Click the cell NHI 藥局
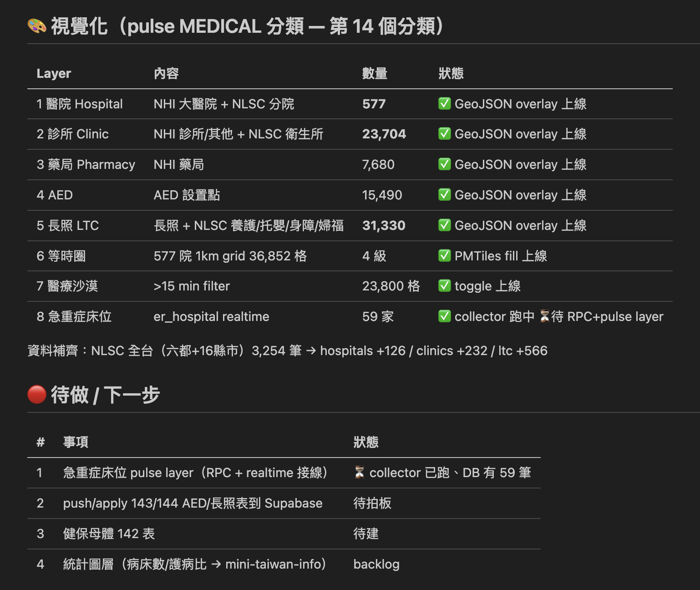The width and height of the screenshot is (700, 590). (x=179, y=164)
